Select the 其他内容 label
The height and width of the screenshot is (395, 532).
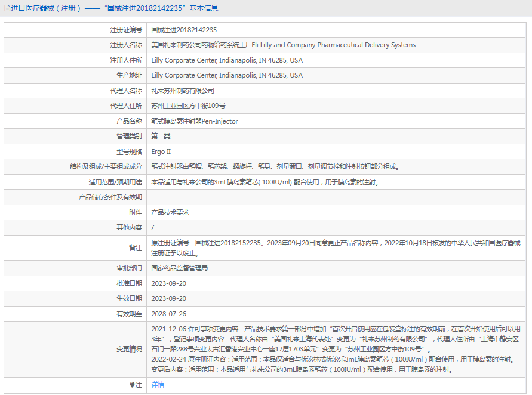click(129, 227)
